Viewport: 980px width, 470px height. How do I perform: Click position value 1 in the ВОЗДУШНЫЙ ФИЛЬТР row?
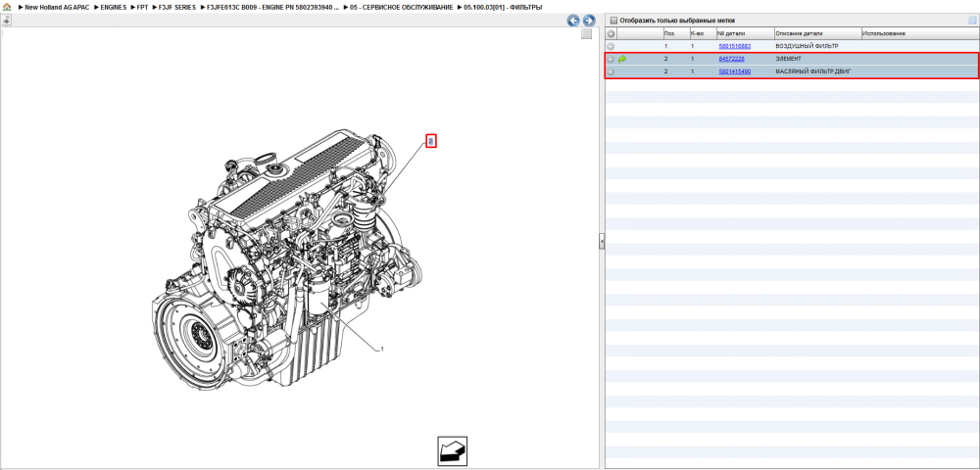(665, 46)
